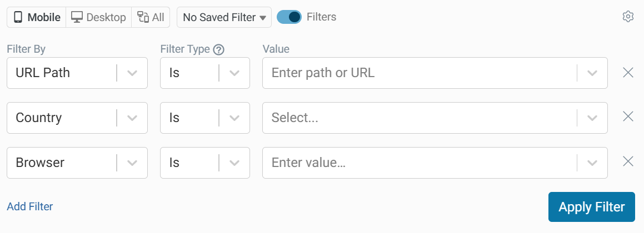Remove the Country filter row
Image resolution: width=644 pixels, height=233 pixels.
tap(628, 117)
